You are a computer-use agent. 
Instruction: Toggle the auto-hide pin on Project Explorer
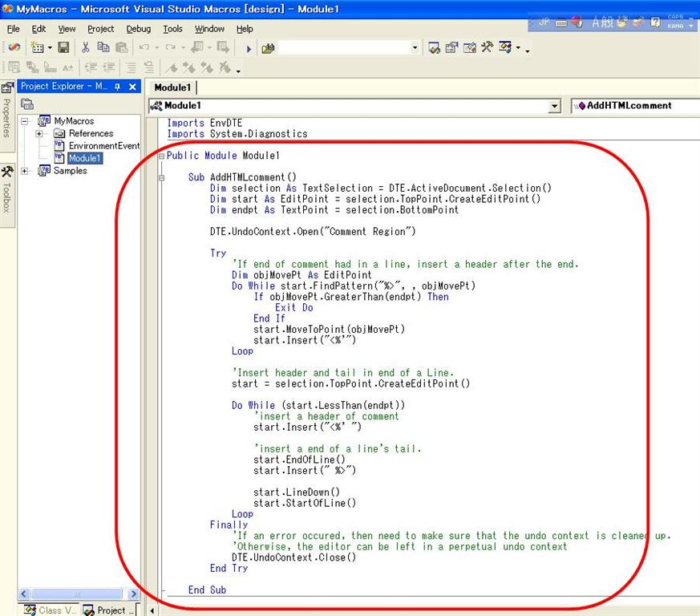[x=117, y=87]
